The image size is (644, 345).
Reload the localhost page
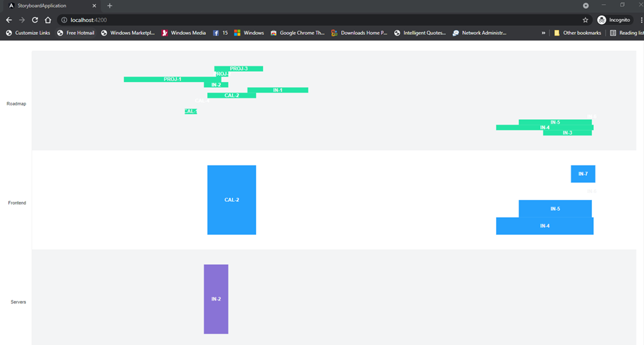35,20
